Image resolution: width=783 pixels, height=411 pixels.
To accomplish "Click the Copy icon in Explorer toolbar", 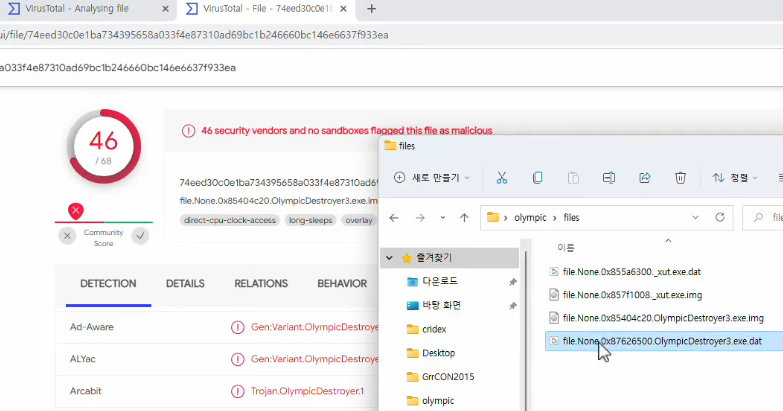I will 537,178.
